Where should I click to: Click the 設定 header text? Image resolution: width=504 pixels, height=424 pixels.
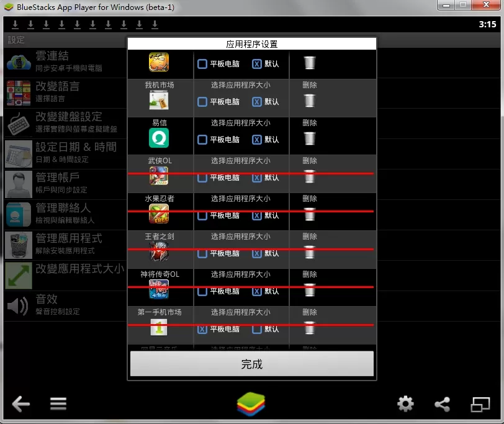click(x=16, y=40)
